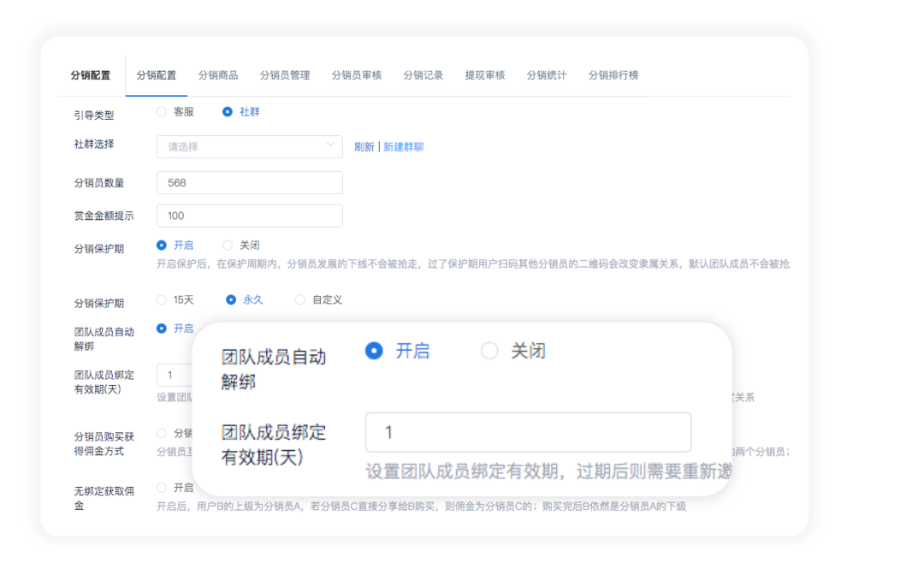Open the 分销排行榜 tab
Image resolution: width=924 pixels, height=575 pixels.
pyautogui.click(x=613, y=74)
